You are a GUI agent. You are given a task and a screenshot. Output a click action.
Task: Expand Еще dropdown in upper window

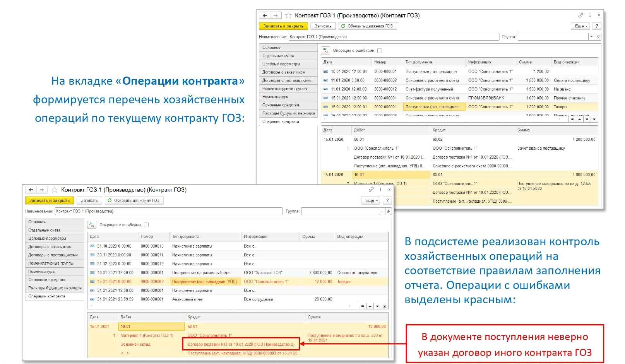[x=580, y=26]
